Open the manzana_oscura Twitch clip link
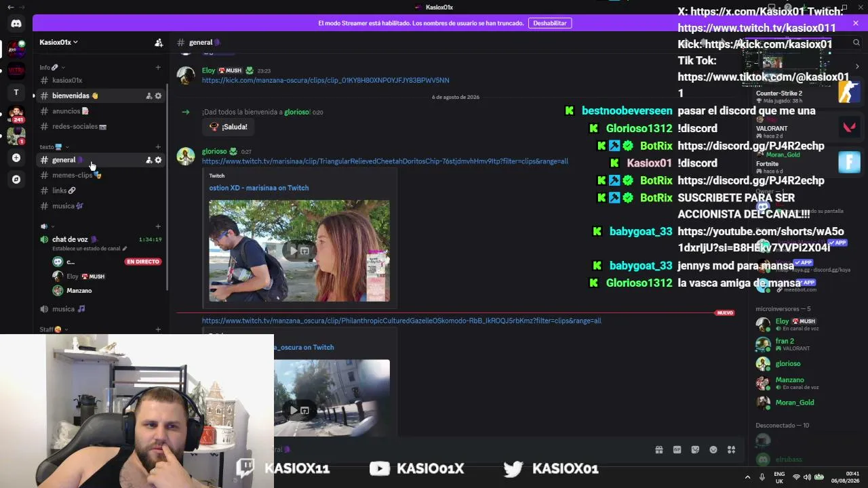Image resolution: width=868 pixels, height=488 pixels. click(x=401, y=321)
